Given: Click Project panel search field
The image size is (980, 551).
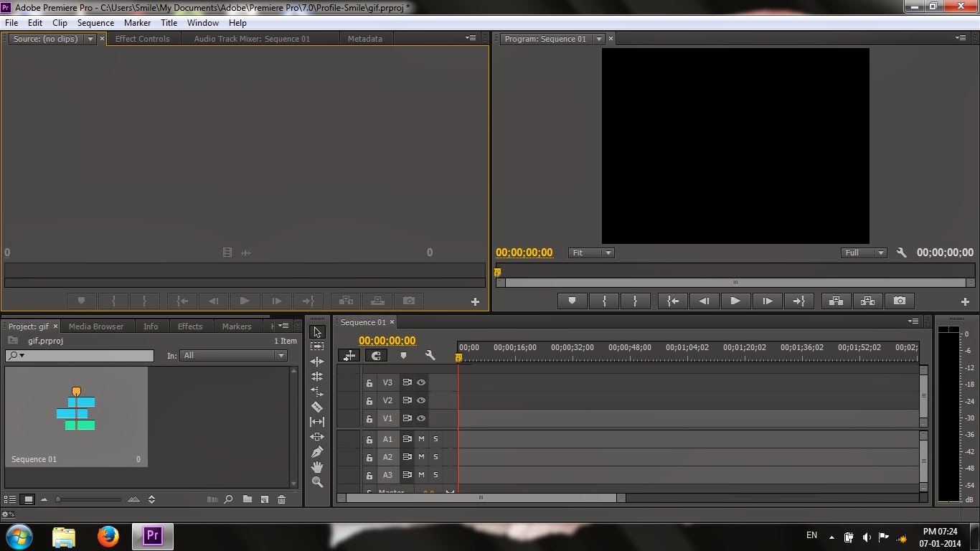Looking at the screenshot, I should (x=80, y=355).
